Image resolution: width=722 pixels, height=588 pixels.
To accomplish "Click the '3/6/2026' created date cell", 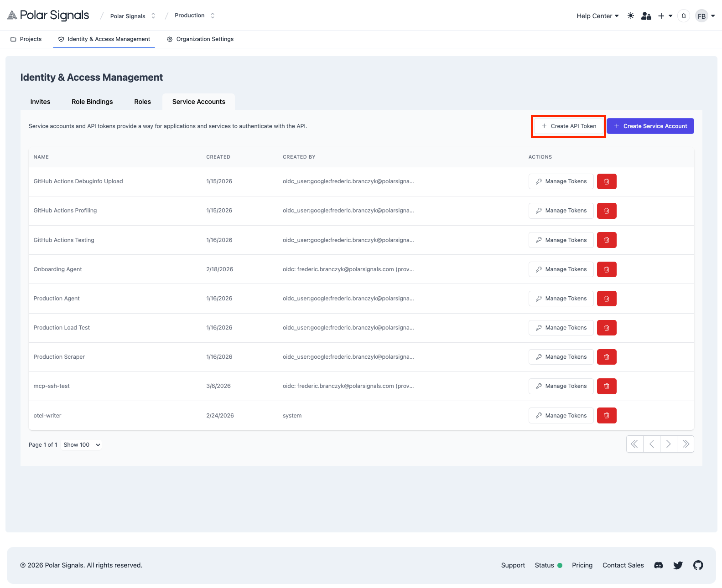I will point(218,386).
